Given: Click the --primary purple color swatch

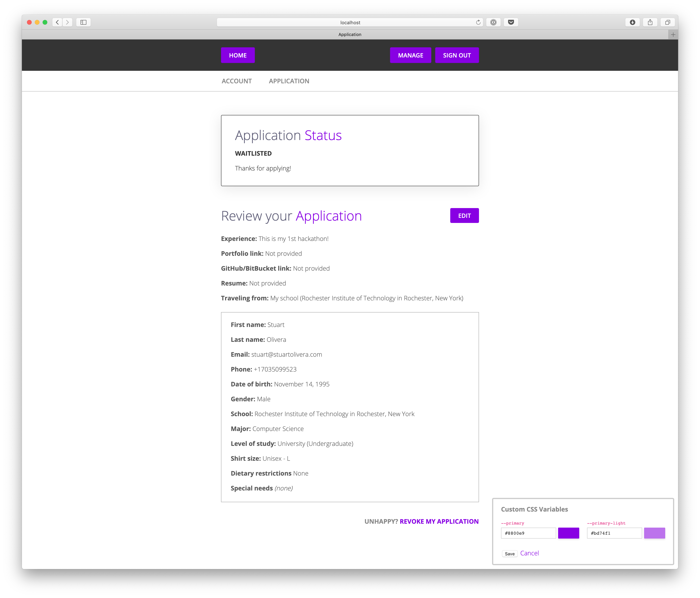Looking at the screenshot, I should pos(568,533).
